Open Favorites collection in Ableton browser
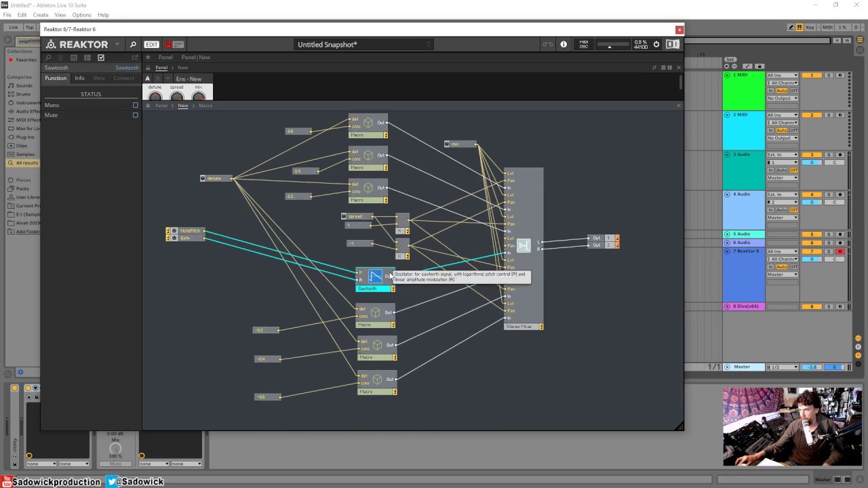Image resolution: width=868 pixels, height=488 pixels. 26,60
